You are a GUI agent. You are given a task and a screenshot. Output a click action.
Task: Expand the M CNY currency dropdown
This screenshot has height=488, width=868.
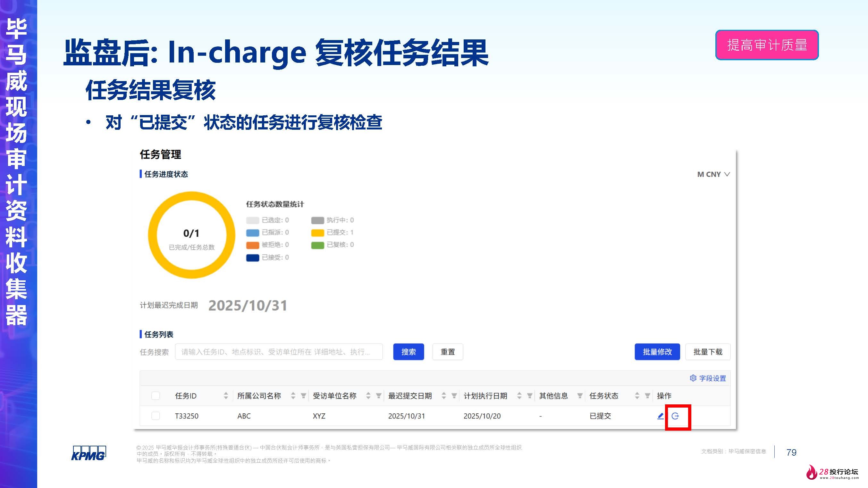[x=713, y=174]
